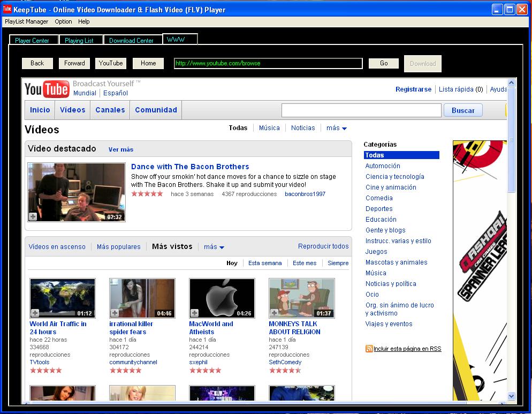Select the Música filter link at top
Image resolution: width=532 pixels, height=414 pixels.
(269, 128)
